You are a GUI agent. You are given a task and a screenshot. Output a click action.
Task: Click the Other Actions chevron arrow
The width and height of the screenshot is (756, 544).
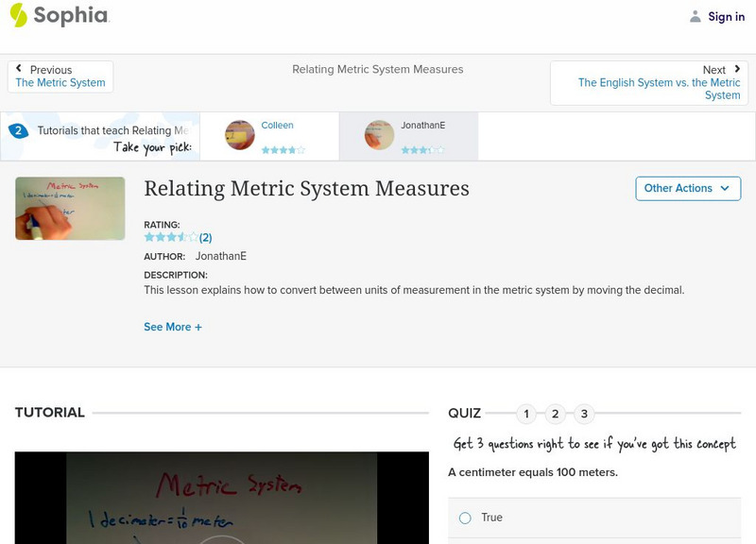click(724, 189)
